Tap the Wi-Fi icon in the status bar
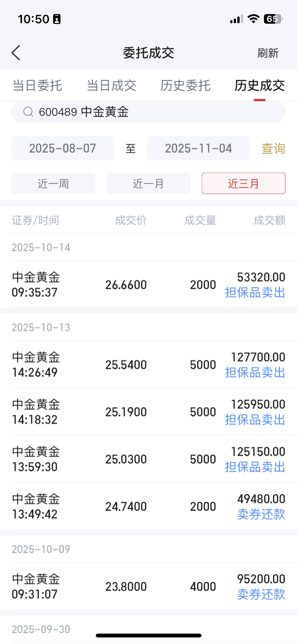The image size is (297, 644). (253, 19)
